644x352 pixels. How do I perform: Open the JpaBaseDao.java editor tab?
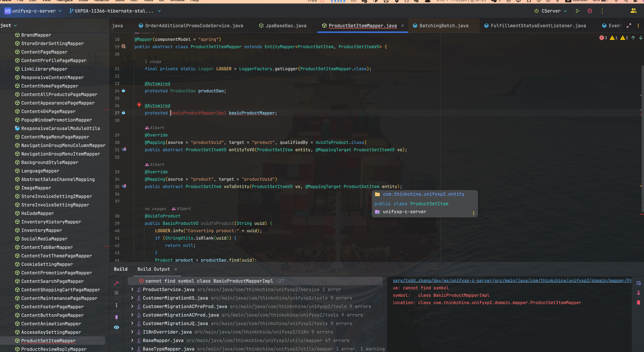[x=286, y=26]
